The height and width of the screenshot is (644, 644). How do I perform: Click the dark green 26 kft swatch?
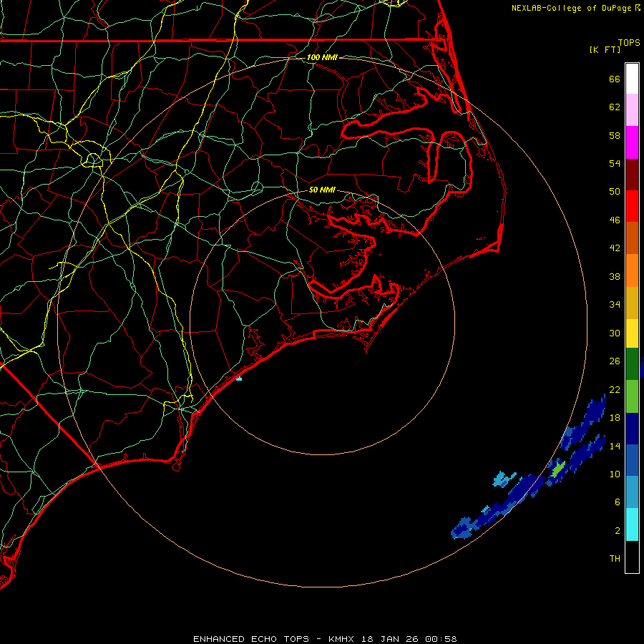coord(632,364)
